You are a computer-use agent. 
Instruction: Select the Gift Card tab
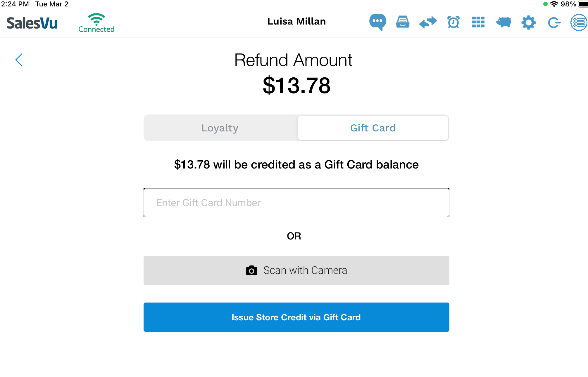(x=373, y=128)
